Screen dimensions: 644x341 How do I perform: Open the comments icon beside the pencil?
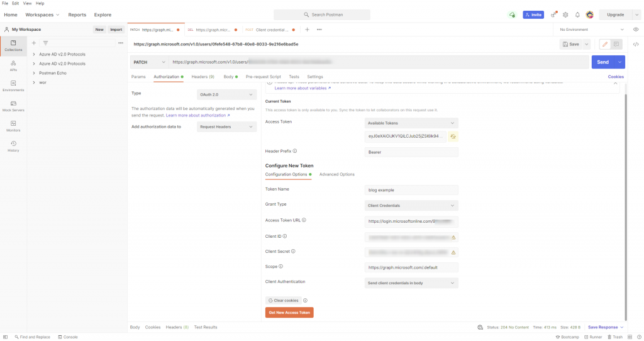coord(616,45)
